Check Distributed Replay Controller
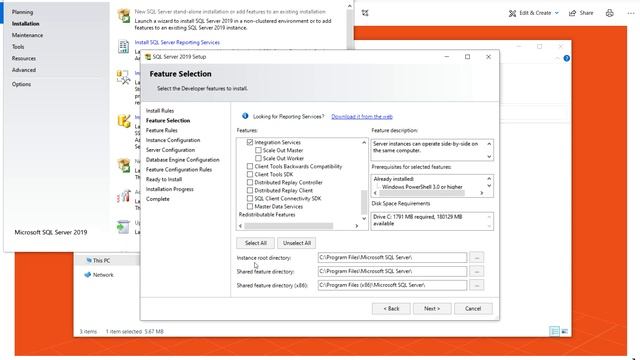 point(250,182)
